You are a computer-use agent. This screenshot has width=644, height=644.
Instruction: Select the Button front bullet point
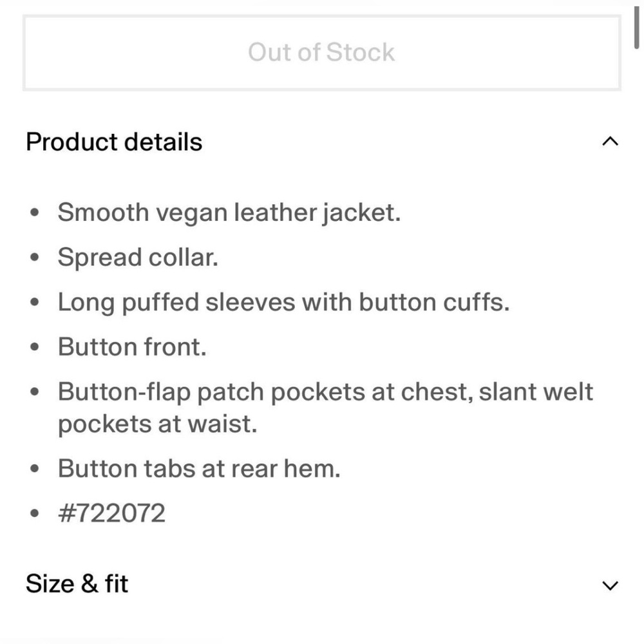point(131,346)
